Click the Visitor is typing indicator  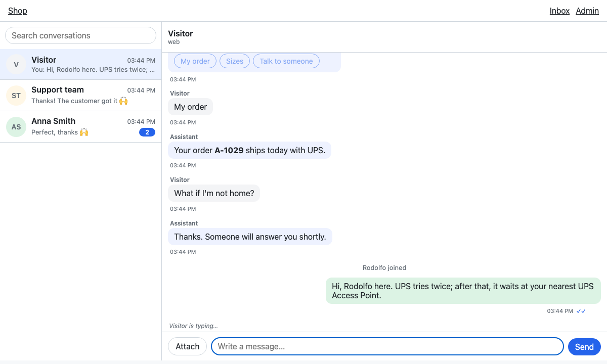coord(193,326)
